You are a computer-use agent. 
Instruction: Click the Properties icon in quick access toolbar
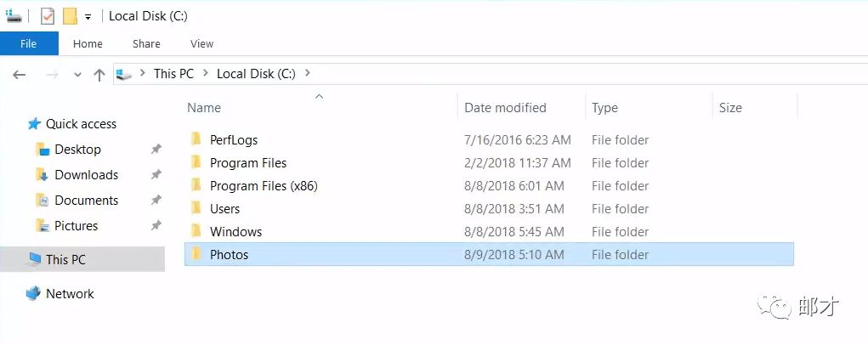pos(48,16)
